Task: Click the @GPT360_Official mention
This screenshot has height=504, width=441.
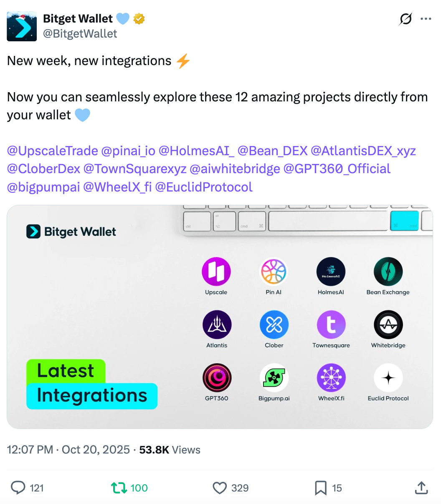Action: (x=337, y=169)
